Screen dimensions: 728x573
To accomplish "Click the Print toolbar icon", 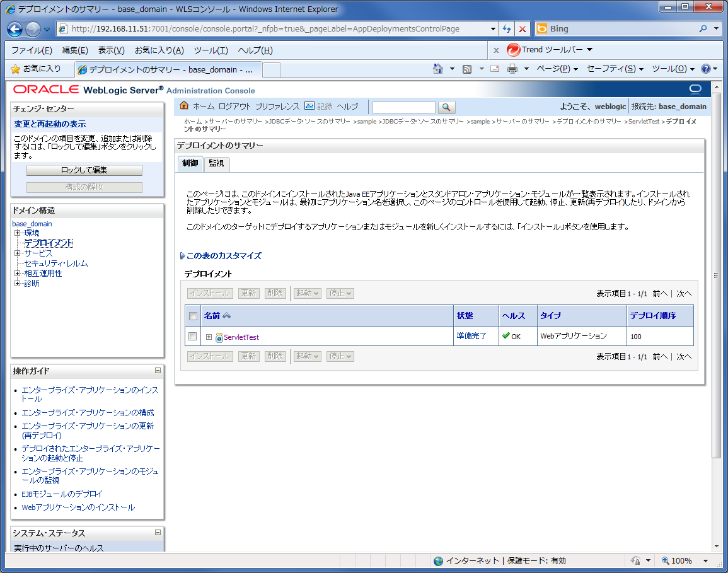I will point(512,69).
